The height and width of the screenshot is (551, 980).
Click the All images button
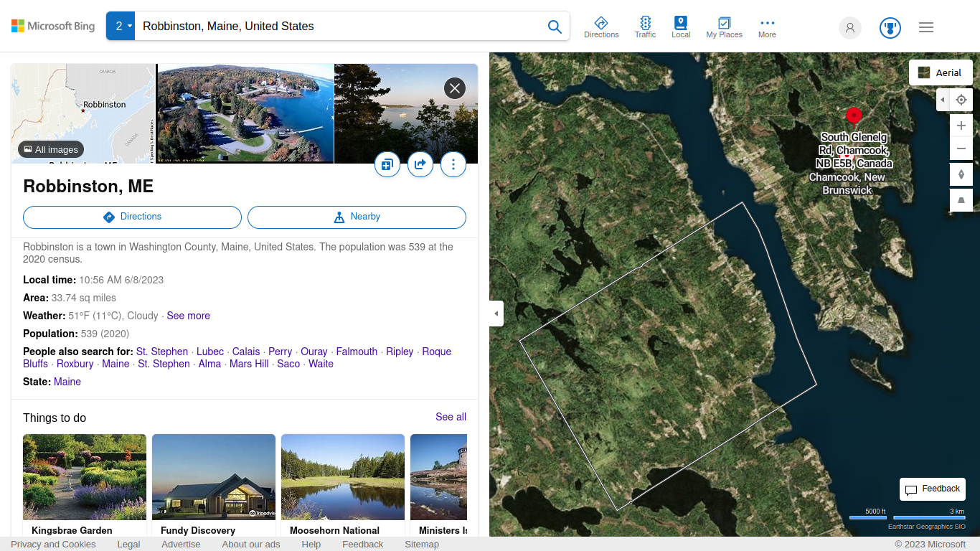pyautogui.click(x=51, y=149)
